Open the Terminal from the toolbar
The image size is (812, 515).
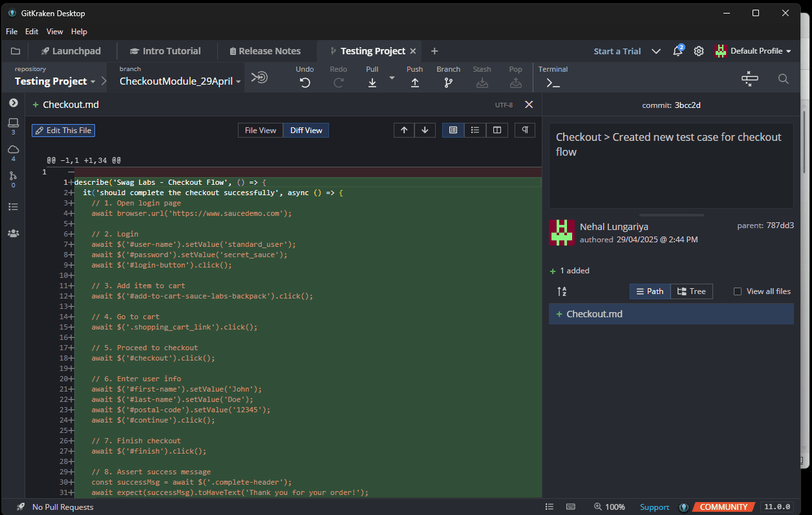553,83
